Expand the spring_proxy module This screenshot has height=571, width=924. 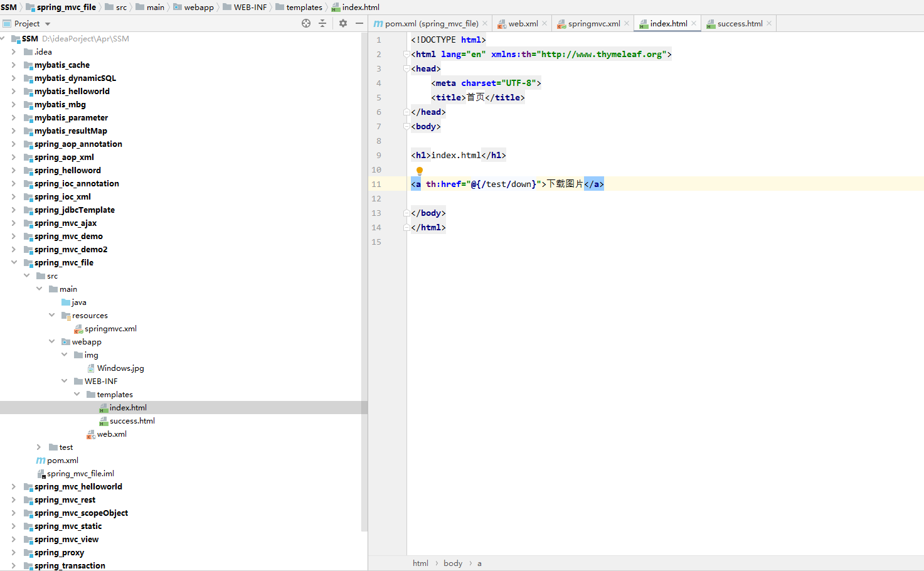[x=14, y=552]
